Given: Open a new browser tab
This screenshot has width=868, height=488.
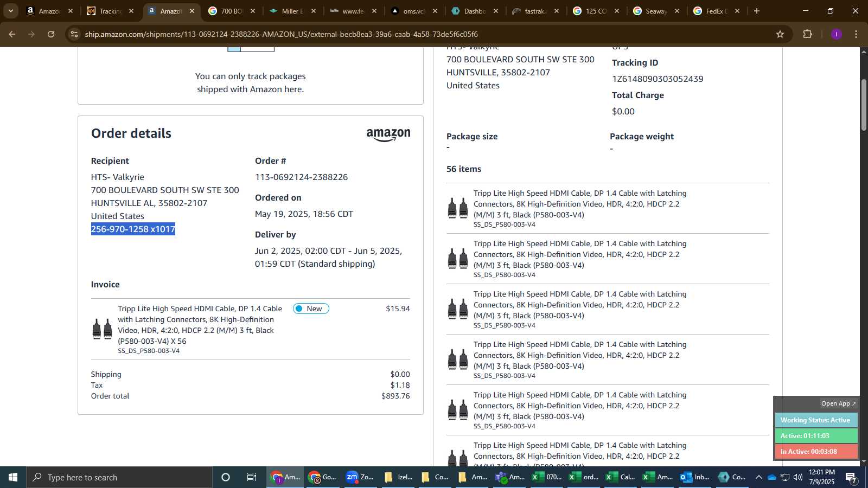Looking at the screenshot, I should pos(757,11).
